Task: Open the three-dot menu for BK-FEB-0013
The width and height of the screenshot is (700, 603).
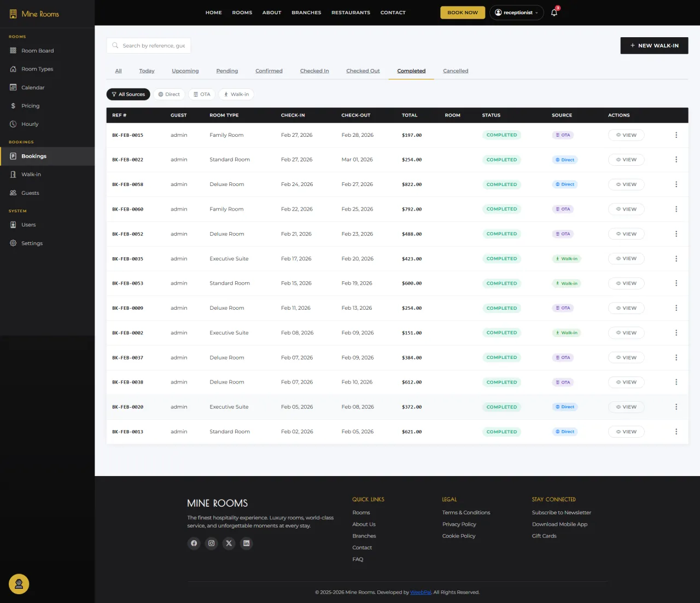Action: (x=676, y=432)
